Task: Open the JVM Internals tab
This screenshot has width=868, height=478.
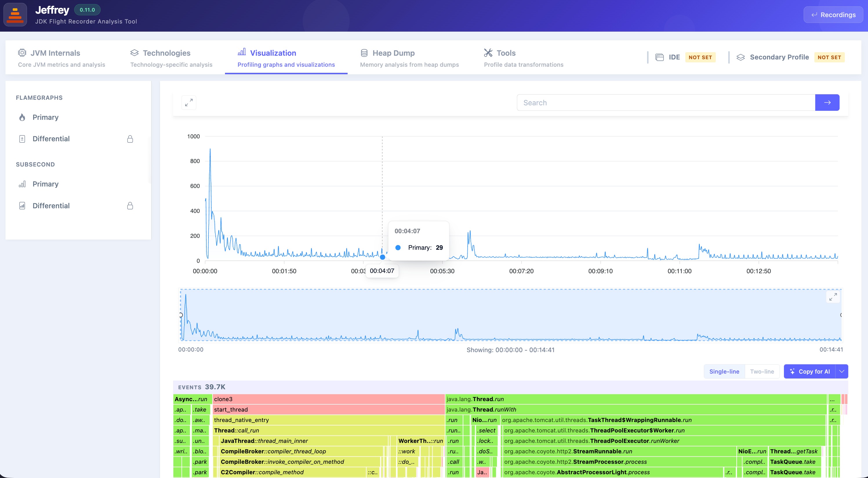Action: click(61, 58)
